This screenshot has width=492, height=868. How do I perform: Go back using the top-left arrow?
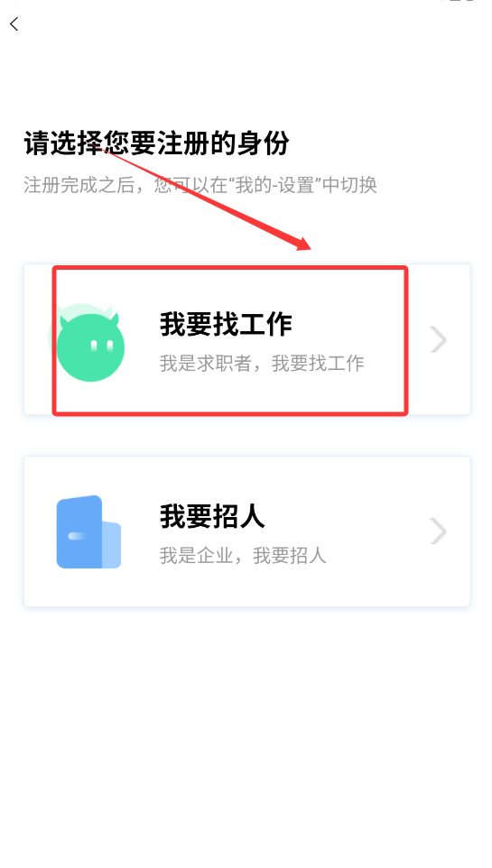14,23
